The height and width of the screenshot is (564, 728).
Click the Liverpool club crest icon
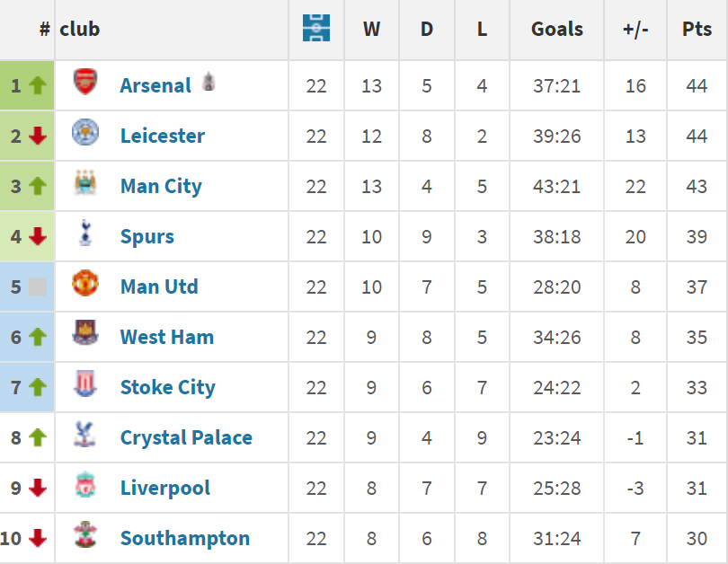pos(84,485)
